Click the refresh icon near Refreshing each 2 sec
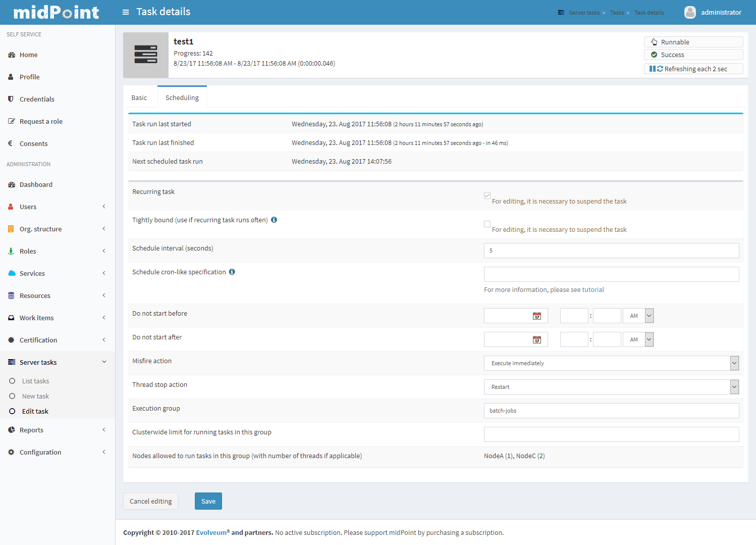Viewport: 756px width, 545px height. point(660,69)
